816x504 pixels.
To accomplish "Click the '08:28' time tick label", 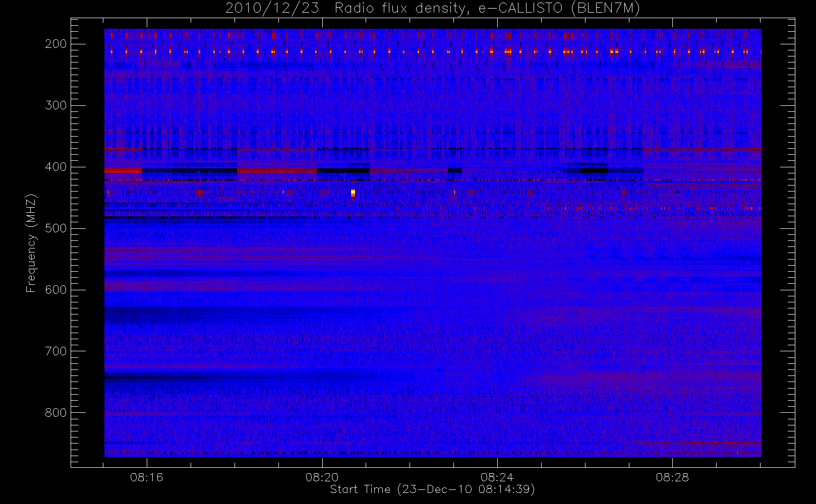I will 672,477.
